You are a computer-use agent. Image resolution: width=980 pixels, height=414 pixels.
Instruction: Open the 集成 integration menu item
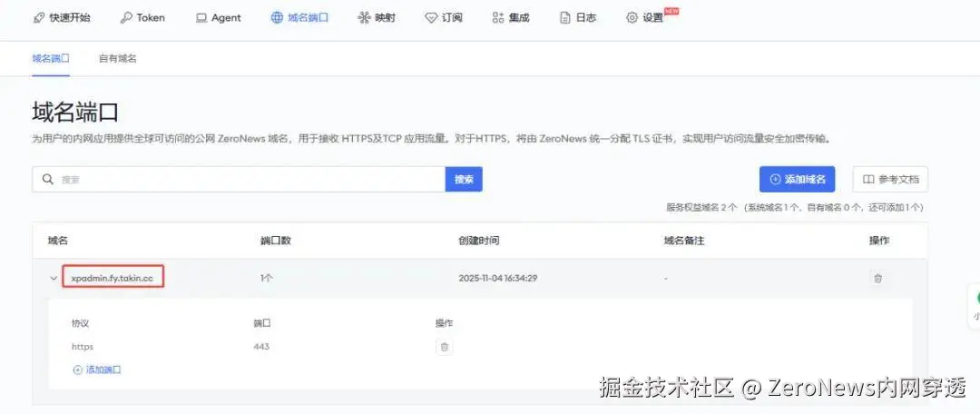pos(511,17)
